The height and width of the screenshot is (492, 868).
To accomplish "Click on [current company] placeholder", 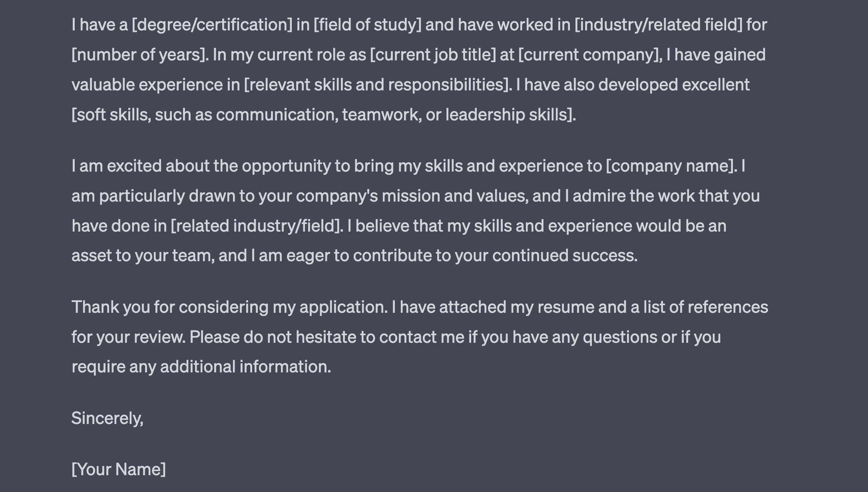I will (589, 55).
